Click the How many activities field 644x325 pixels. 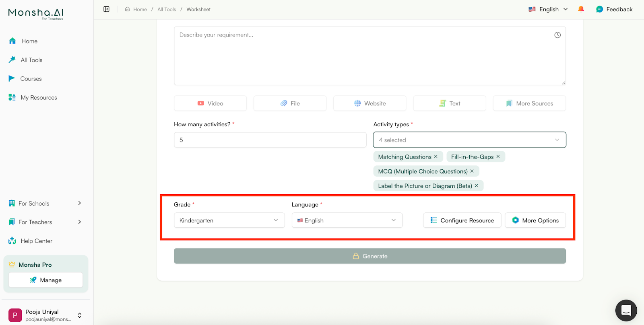[x=270, y=140]
